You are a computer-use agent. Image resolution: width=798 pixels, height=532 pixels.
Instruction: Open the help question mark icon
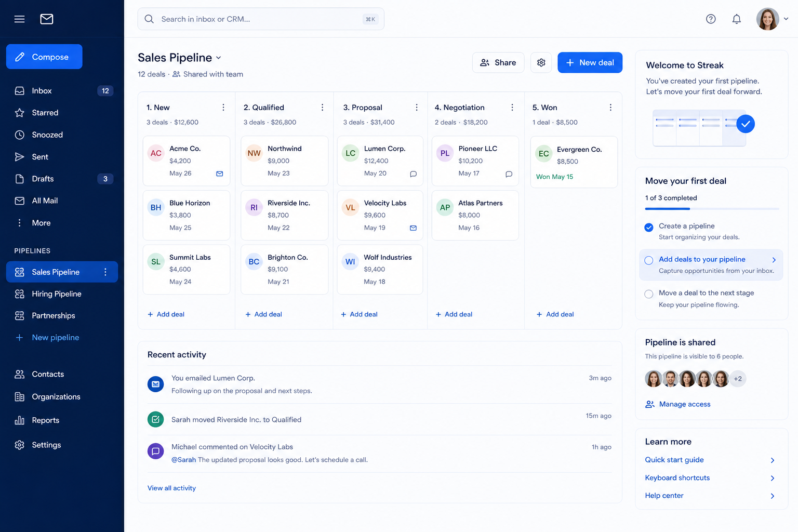pyautogui.click(x=711, y=19)
